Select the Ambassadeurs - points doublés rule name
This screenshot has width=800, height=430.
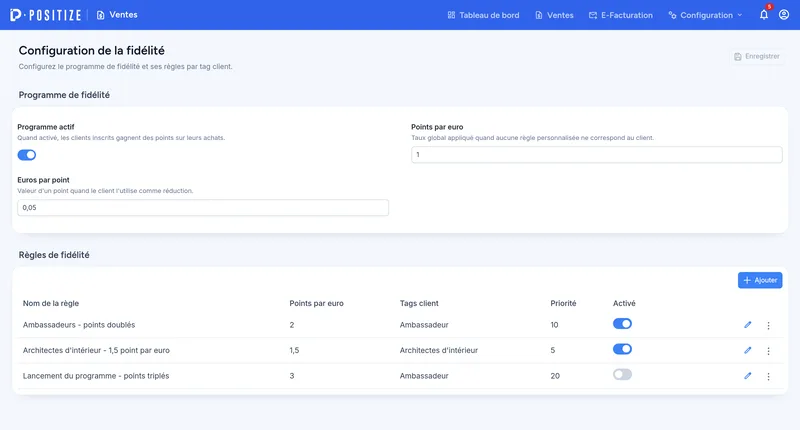click(x=79, y=325)
